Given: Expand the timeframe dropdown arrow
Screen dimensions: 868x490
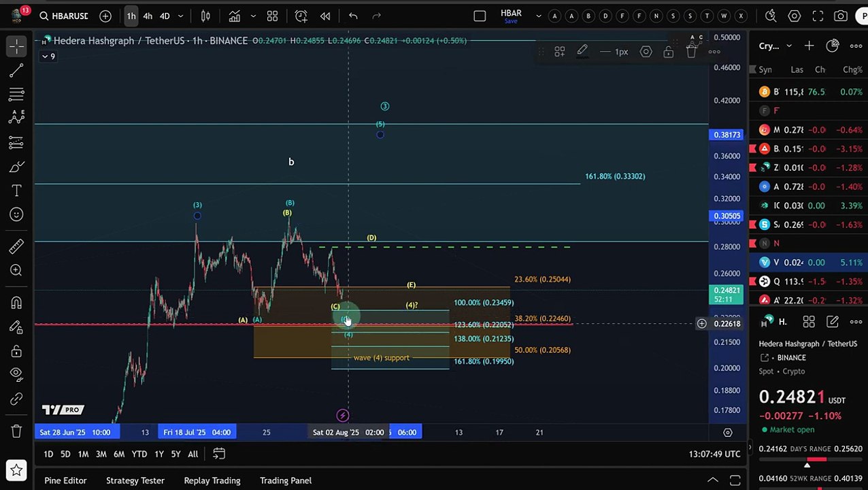Looking at the screenshot, I should [x=182, y=16].
